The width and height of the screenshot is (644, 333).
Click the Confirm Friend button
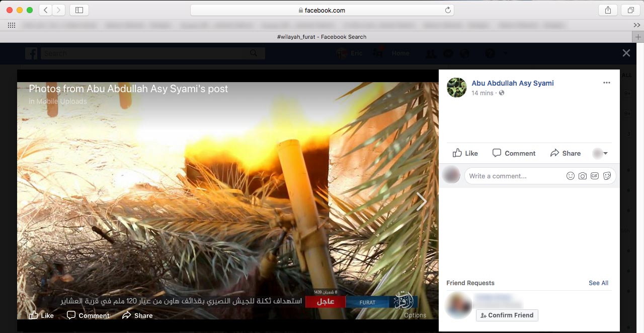(507, 315)
